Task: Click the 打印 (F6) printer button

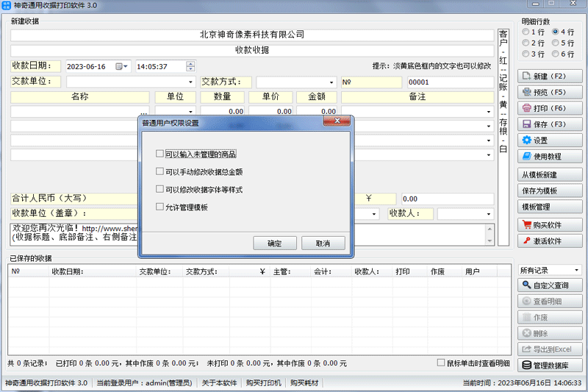Action: (550, 108)
